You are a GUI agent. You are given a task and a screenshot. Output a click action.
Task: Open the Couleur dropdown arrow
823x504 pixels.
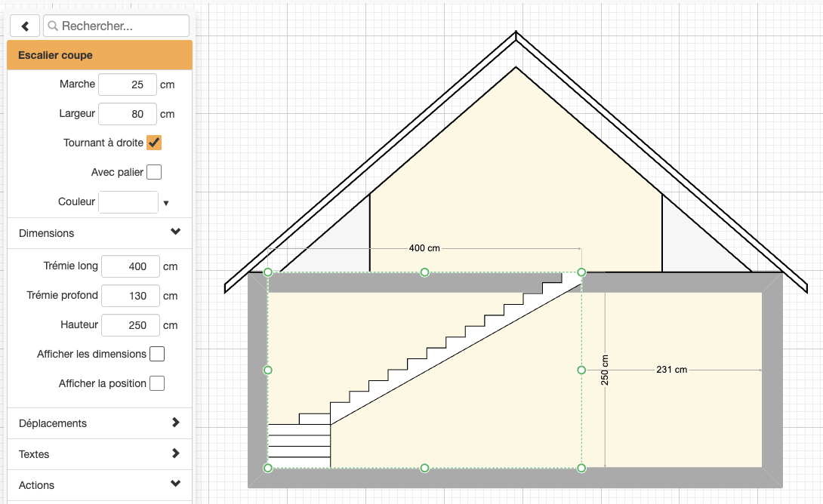[x=166, y=203]
